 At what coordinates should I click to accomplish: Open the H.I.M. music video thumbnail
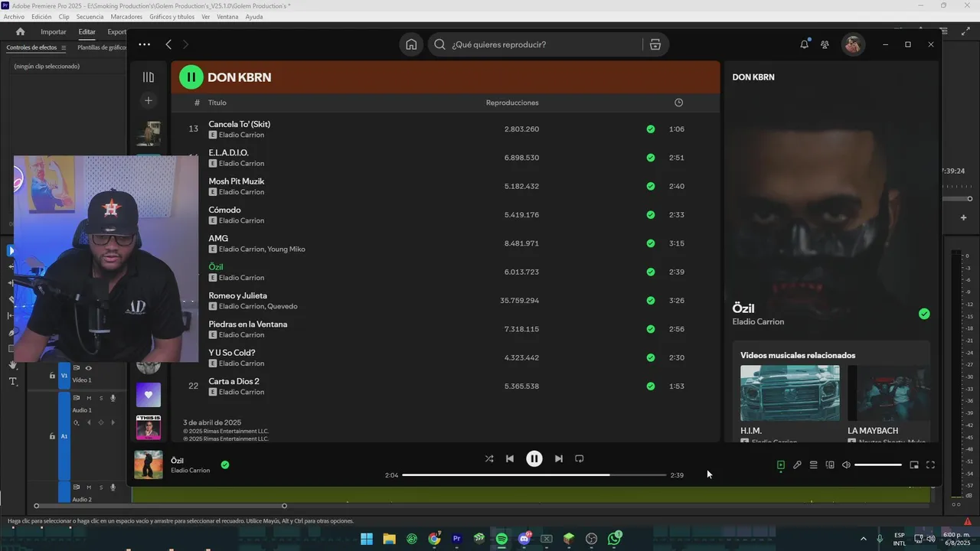pyautogui.click(x=790, y=393)
